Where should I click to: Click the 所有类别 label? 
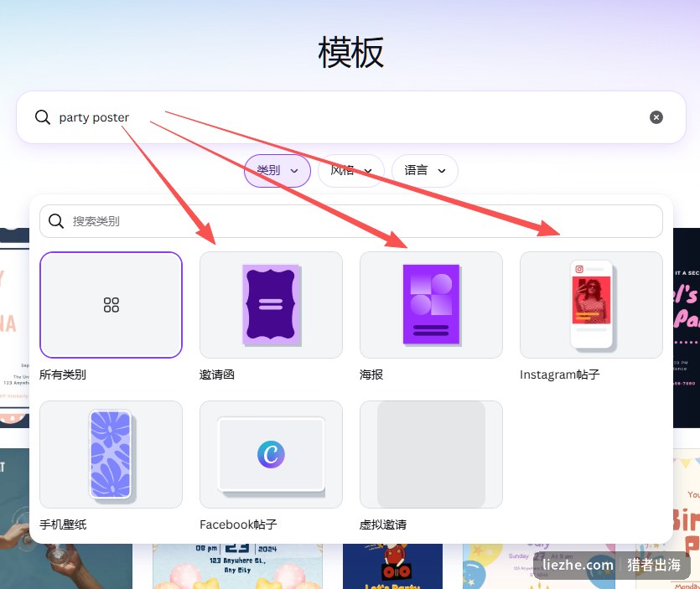(63, 375)
